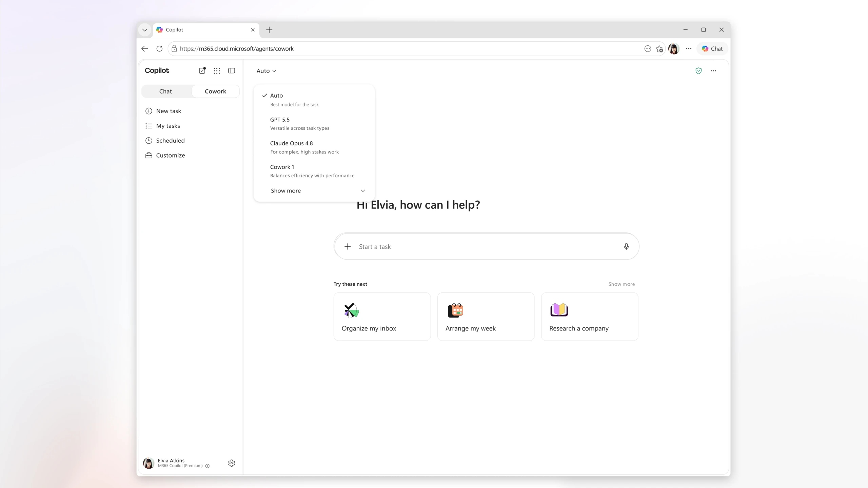Switch to the Cowork tab
Screen dimensions: 868x488
[x=215, y=91]
